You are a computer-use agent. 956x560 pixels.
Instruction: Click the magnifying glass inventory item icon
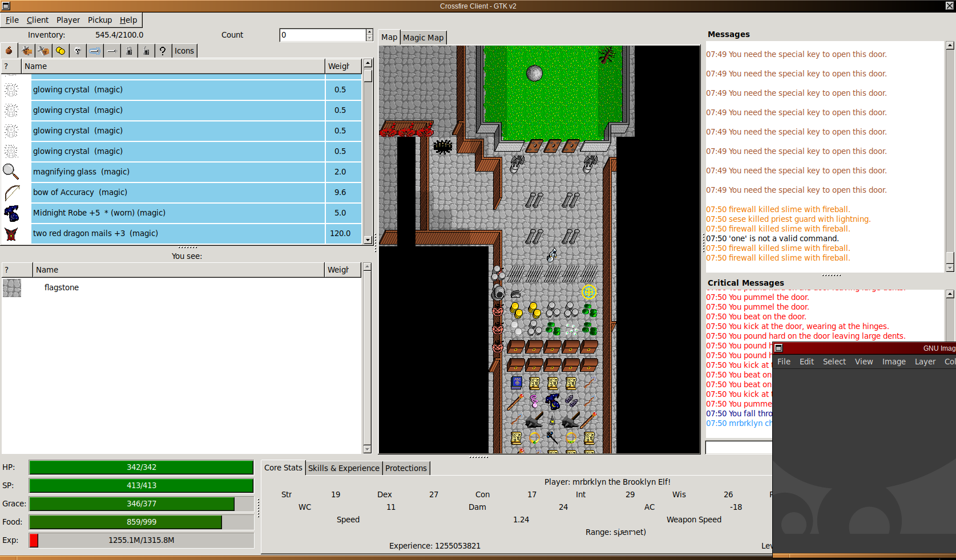pos(11,172)
